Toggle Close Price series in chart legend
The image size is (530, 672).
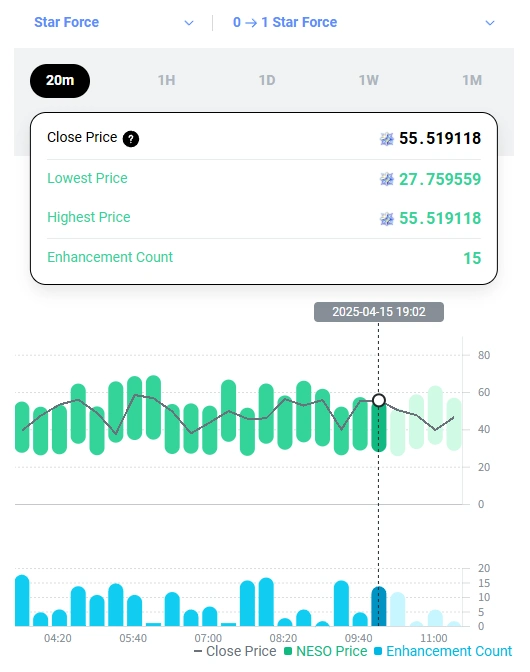click(235, 651)
